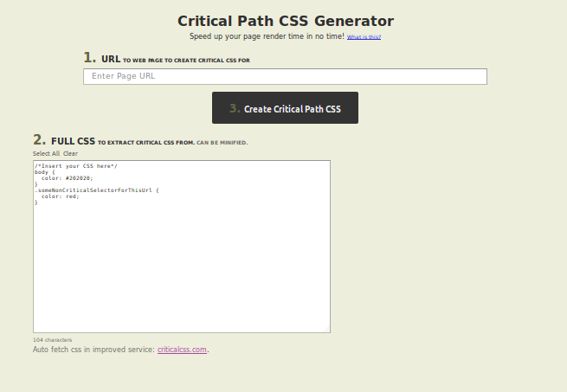The width and height of the screenshot is (567, 392).
Task: Place cursor on the "color: #202020;" line
Action: [x=67, y=178]
